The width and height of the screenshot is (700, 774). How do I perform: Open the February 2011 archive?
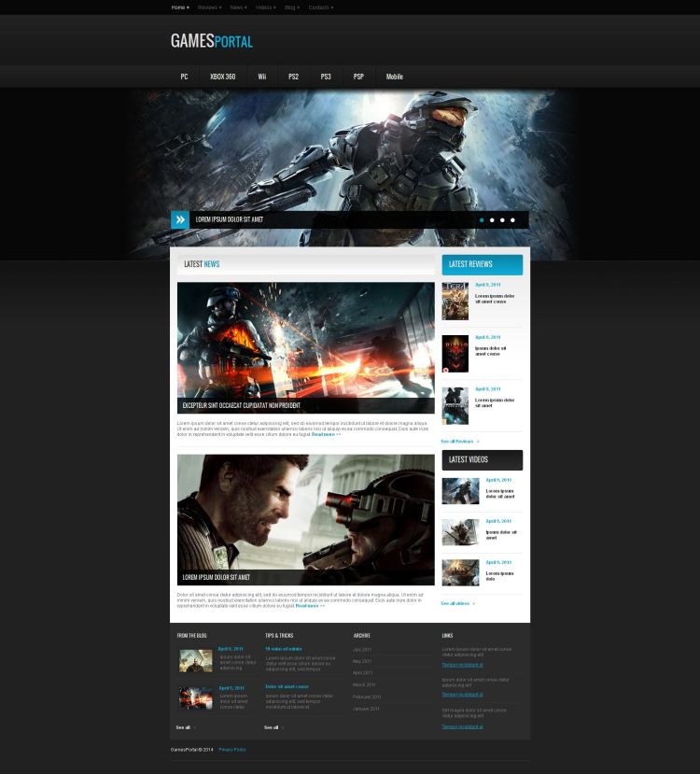[x=367, y=697]
